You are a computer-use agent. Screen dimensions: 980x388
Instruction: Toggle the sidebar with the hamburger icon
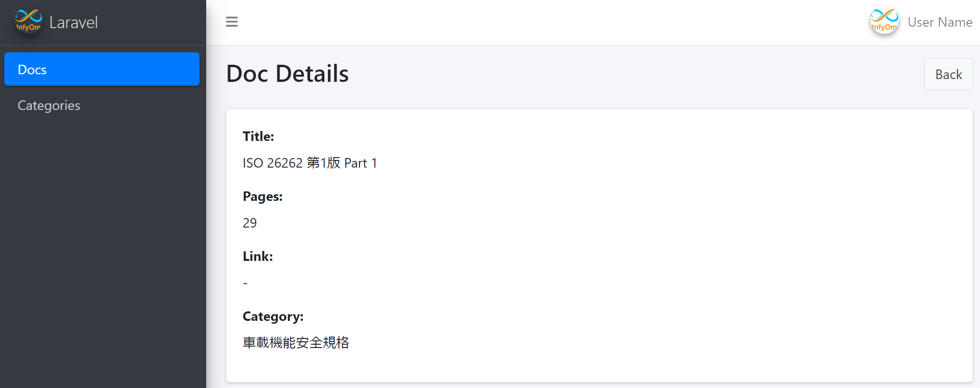pos(231,22)
